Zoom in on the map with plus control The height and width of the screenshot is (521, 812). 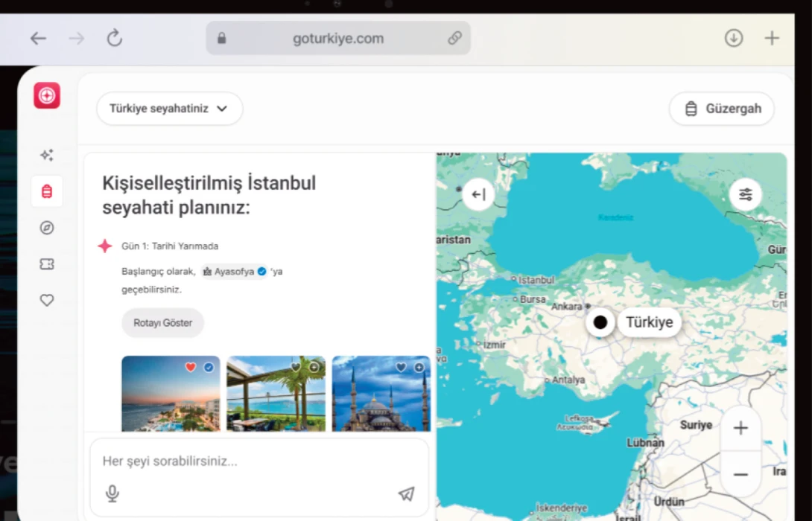coord(740,427)
